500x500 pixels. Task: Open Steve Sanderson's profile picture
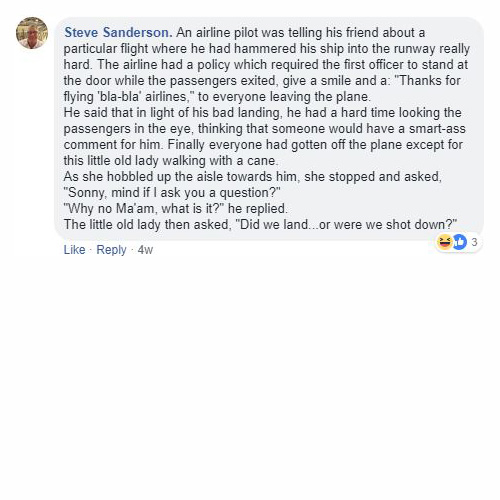tap(32, 33)
